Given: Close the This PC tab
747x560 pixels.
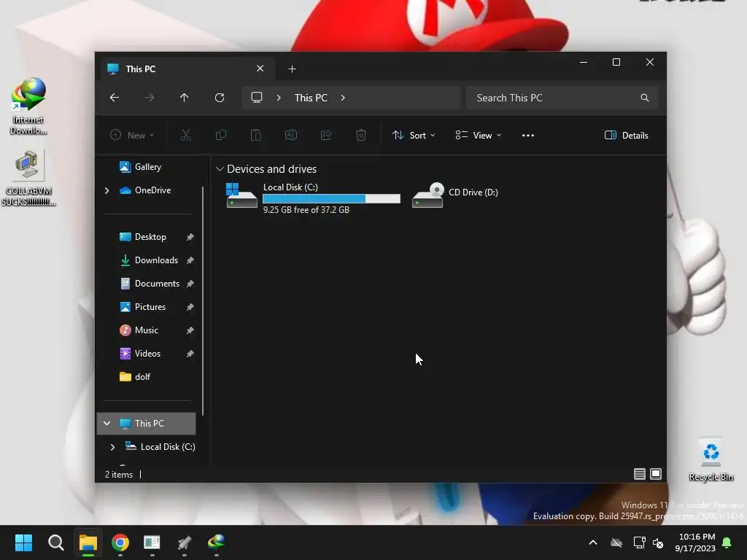Looking at the screenshot, I should click(x=260, y=69).
